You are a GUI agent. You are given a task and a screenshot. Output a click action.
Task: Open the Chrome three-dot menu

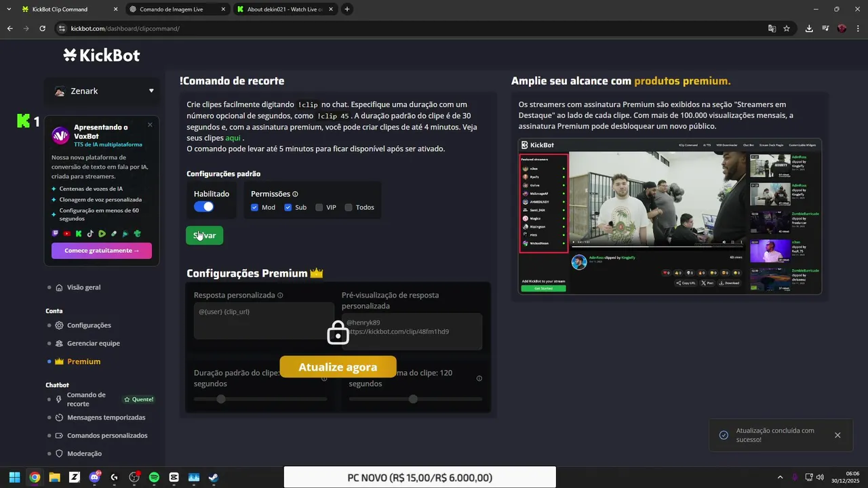858,28
